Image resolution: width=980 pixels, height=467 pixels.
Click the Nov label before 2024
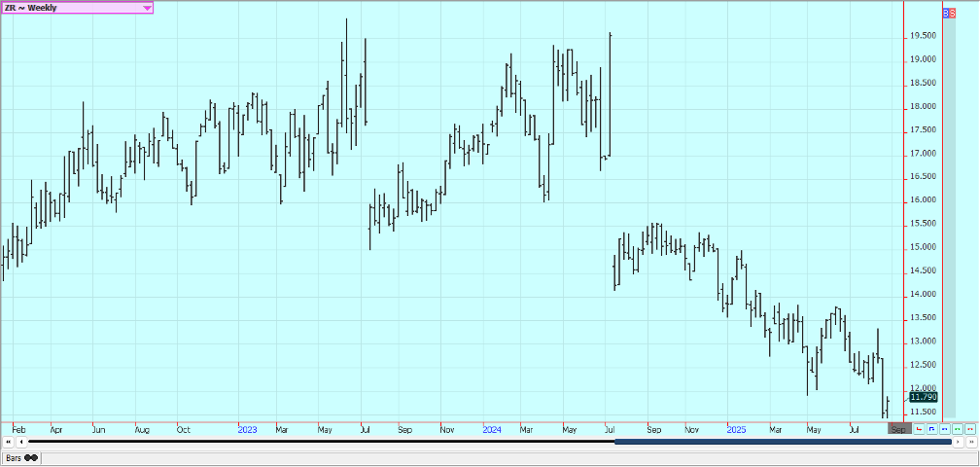[447, 430]
